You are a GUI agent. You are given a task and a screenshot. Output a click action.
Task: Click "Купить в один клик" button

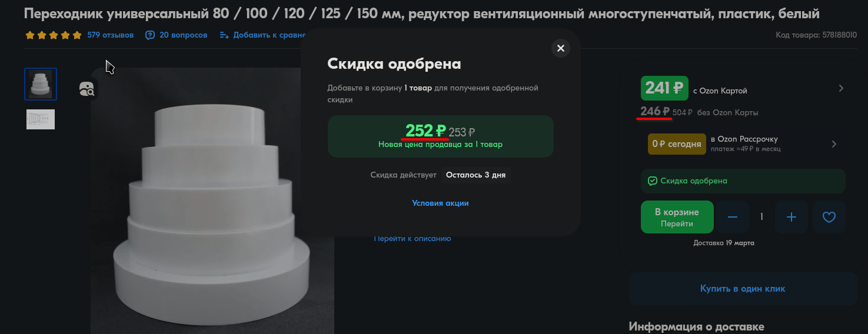click(x=743, y=289)
